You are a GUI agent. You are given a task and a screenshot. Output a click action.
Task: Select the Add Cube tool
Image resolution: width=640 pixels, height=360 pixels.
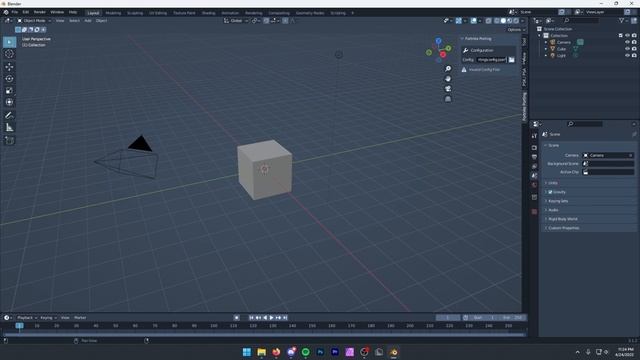coord(9,140)
